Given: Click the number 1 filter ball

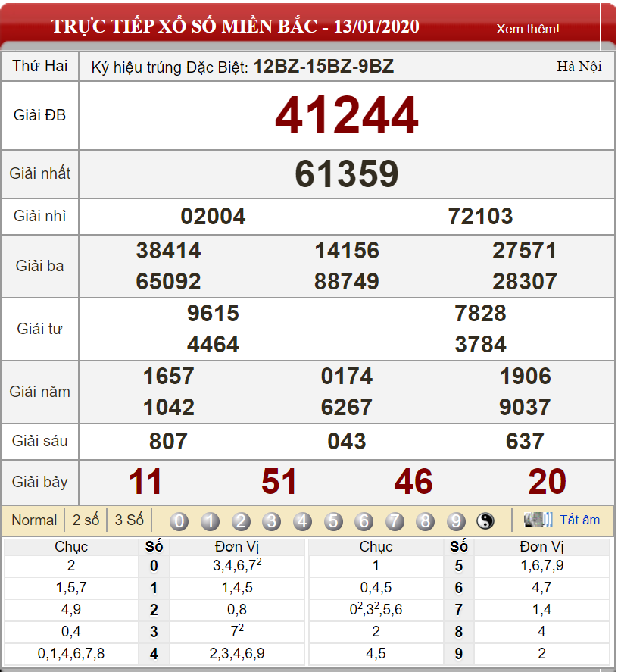Looking at the screenshot, I should click(210, 521).
